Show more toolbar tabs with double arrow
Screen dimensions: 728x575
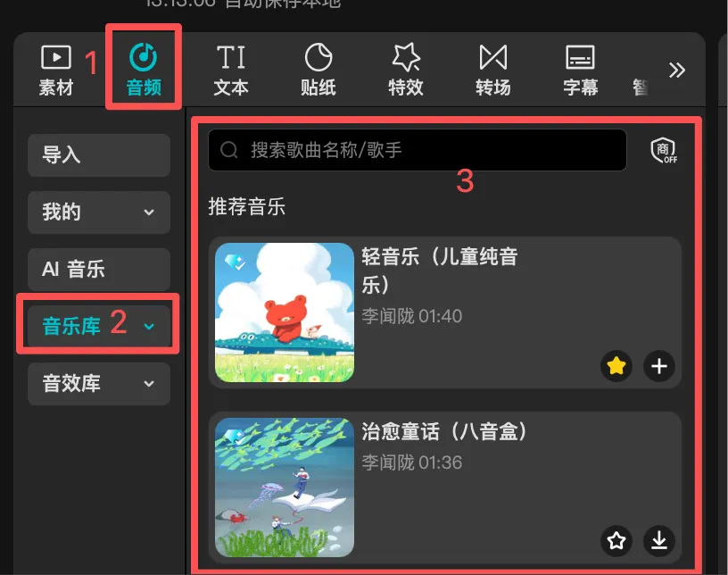tap(677, 71)
